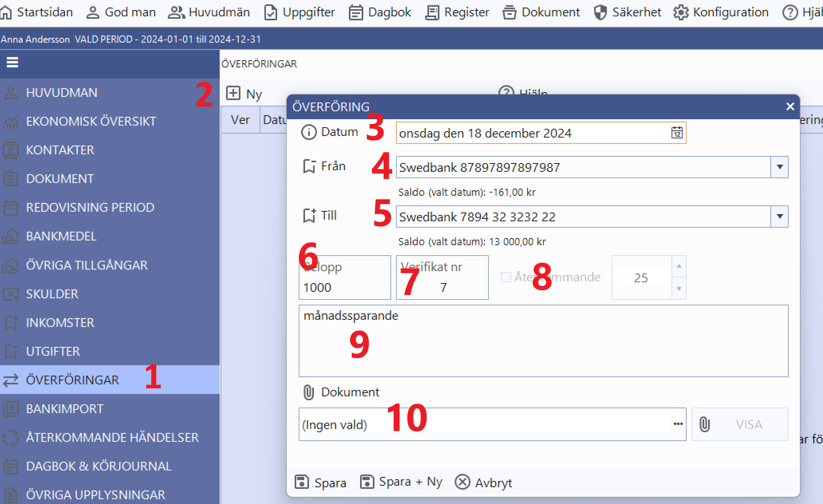Screen dimensions: 823x504
Task: Click the Huvudmän people icon
Action: 176,12
